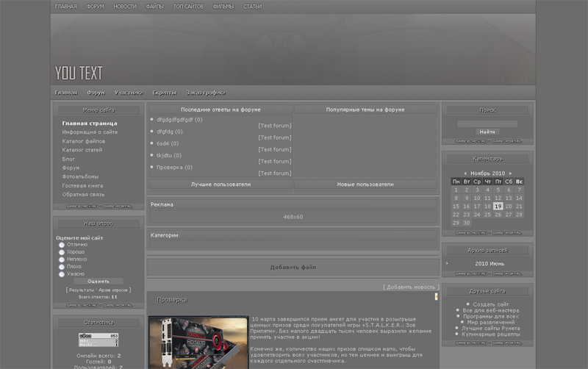The height and width of the screenshot is (369, 588).
Task: Click the Найти search button
Action: (x=487, y=132)
